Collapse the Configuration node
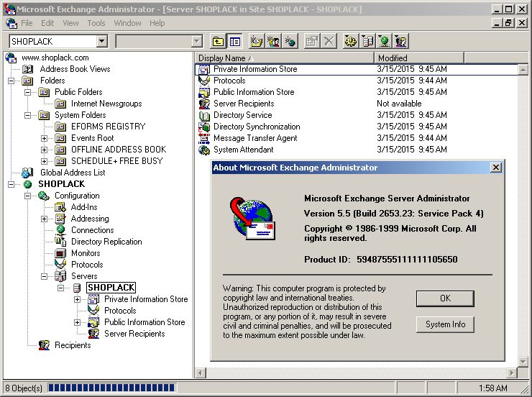532x397 pixels. pos(27,196)
